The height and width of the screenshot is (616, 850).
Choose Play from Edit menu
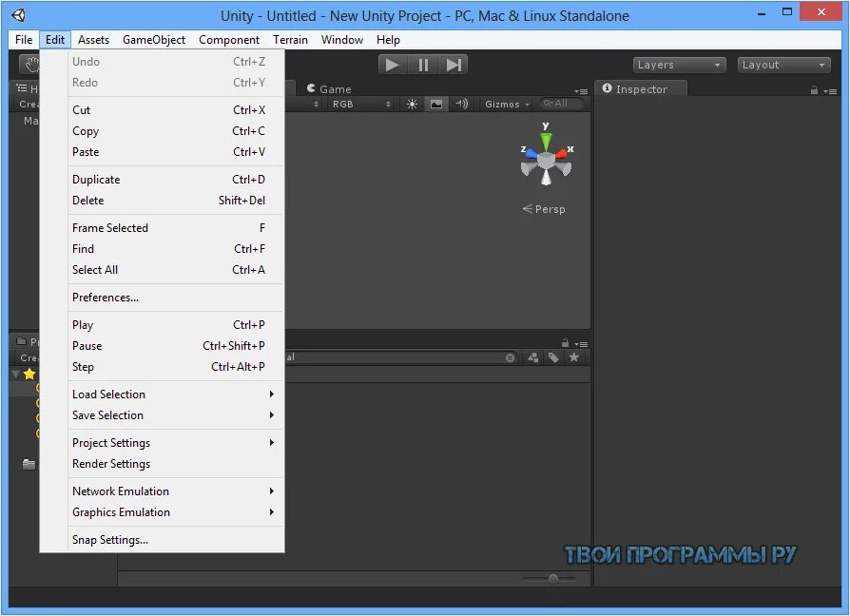tap(176, 325)
